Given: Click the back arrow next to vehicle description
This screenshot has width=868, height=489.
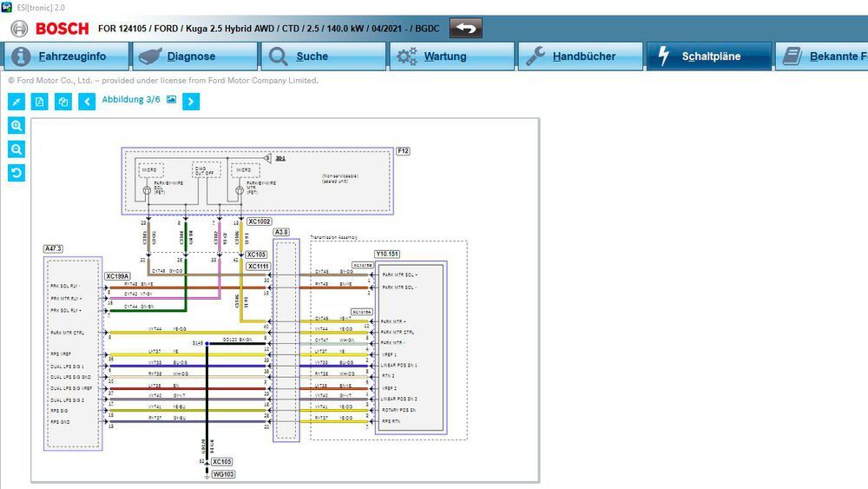Looking at the screenshot, I should [x=465, y=29].
